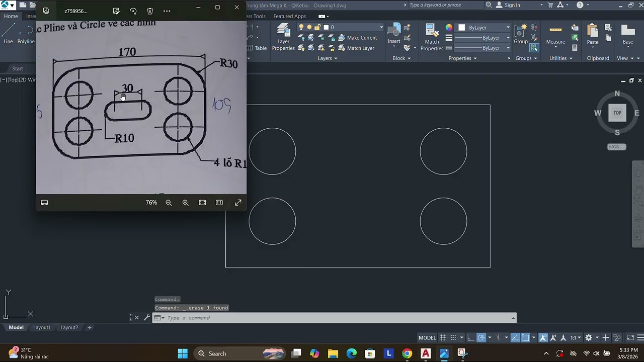
Task: Open the photo viewer edit image tool
Action: [116, 11]
